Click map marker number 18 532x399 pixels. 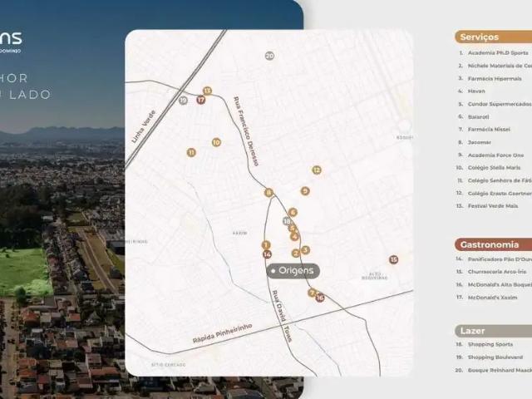tap(287, 221)
